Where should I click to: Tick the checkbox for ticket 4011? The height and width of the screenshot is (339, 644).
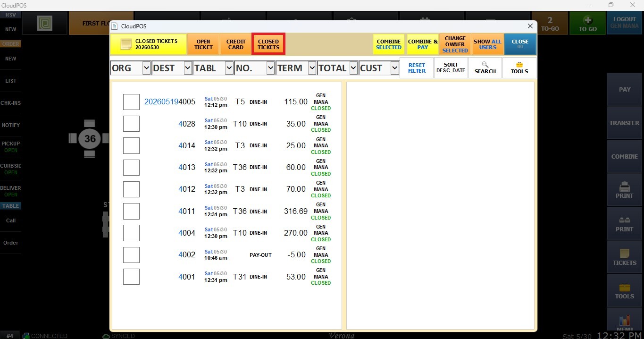click(131, 211)
